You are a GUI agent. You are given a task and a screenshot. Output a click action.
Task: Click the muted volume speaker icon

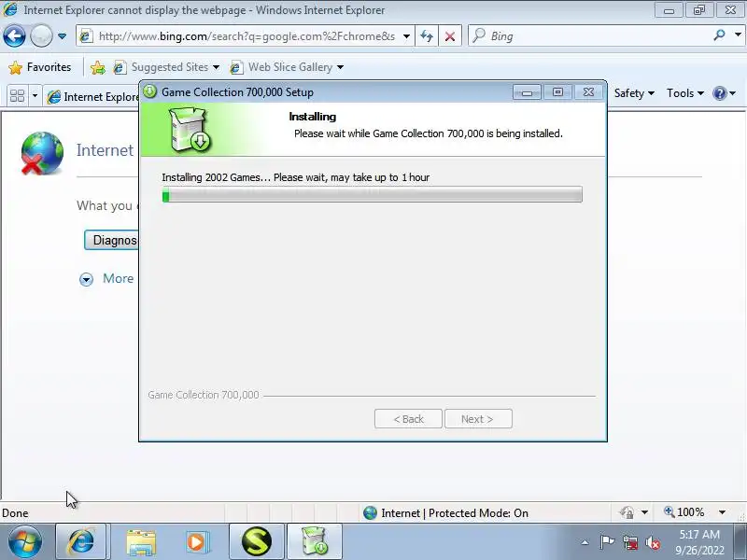pos(652,542)
